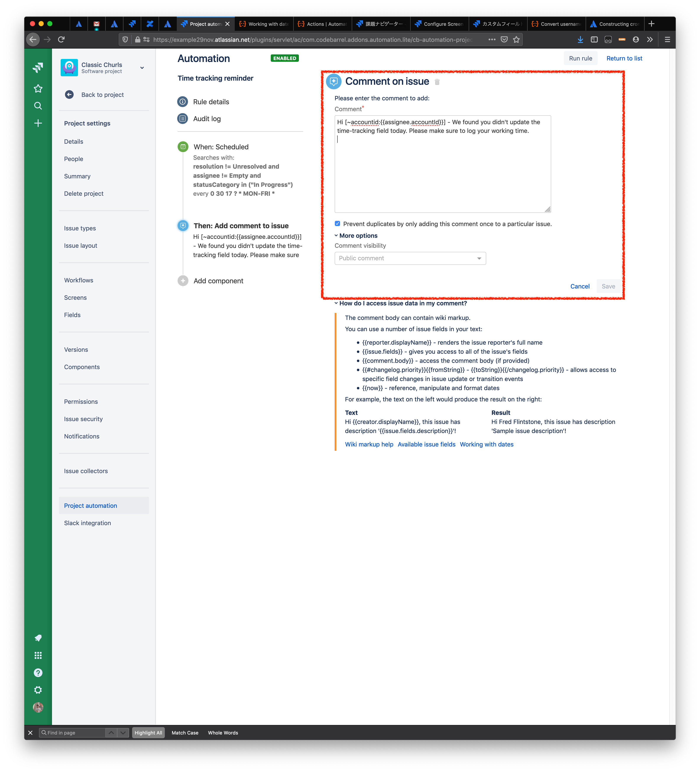The width and height of the screenshot is (700, 772).
Task: Open the Firefox hamburger menu
Action: (x=667, y=39)
